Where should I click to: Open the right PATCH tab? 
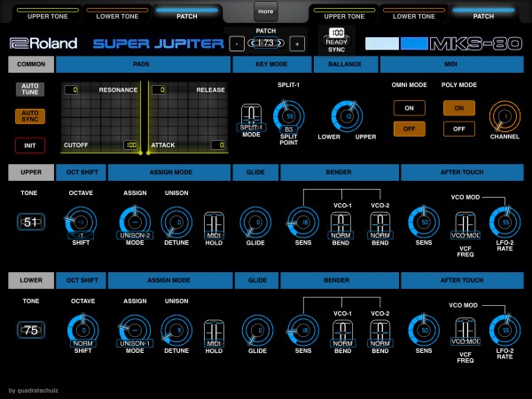[x=483, y=14]
